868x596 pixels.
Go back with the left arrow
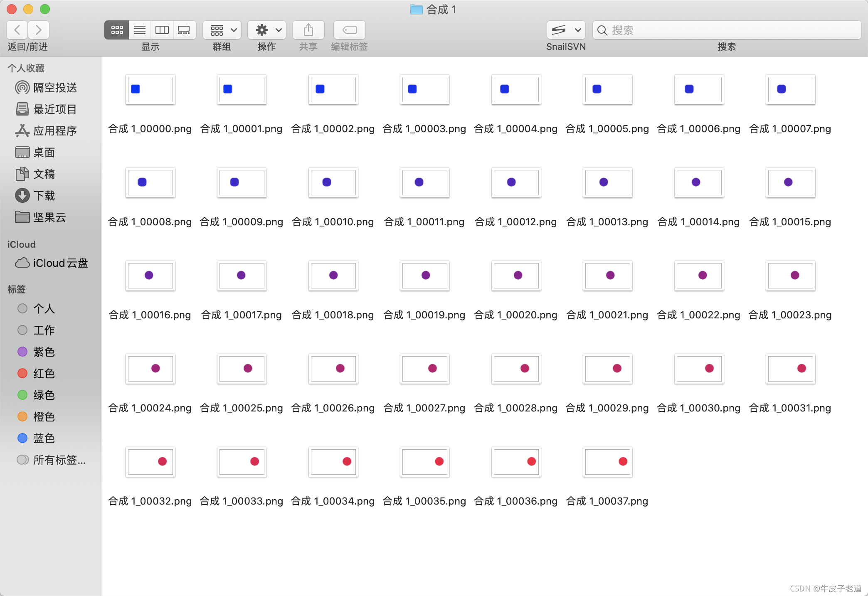(x=17, y=30)
